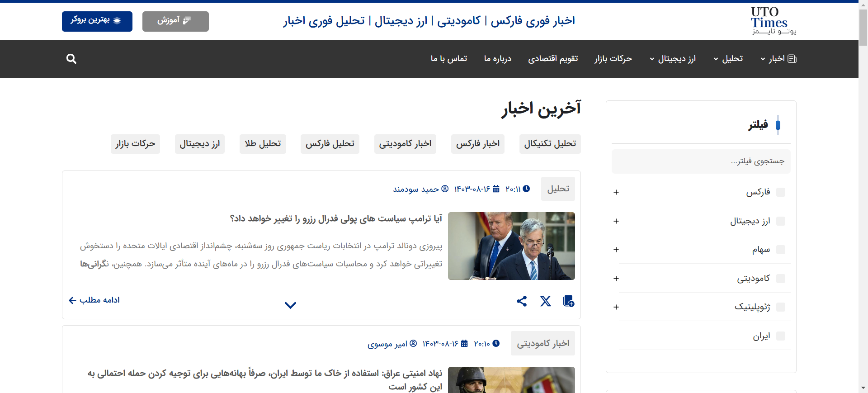Open the Trump Fed policy article headline
868x393 pixels.
click(336, 219)
